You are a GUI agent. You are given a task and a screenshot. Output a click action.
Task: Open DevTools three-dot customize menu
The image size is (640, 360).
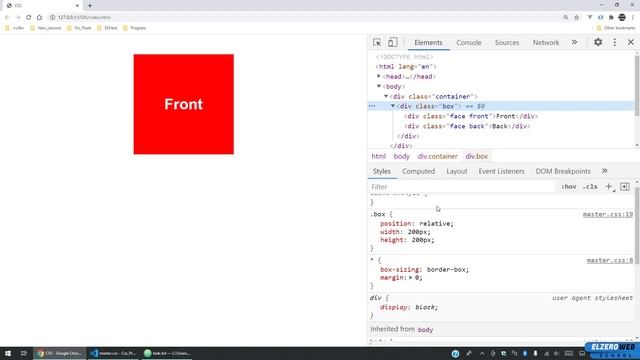click(x=615, y=42)
